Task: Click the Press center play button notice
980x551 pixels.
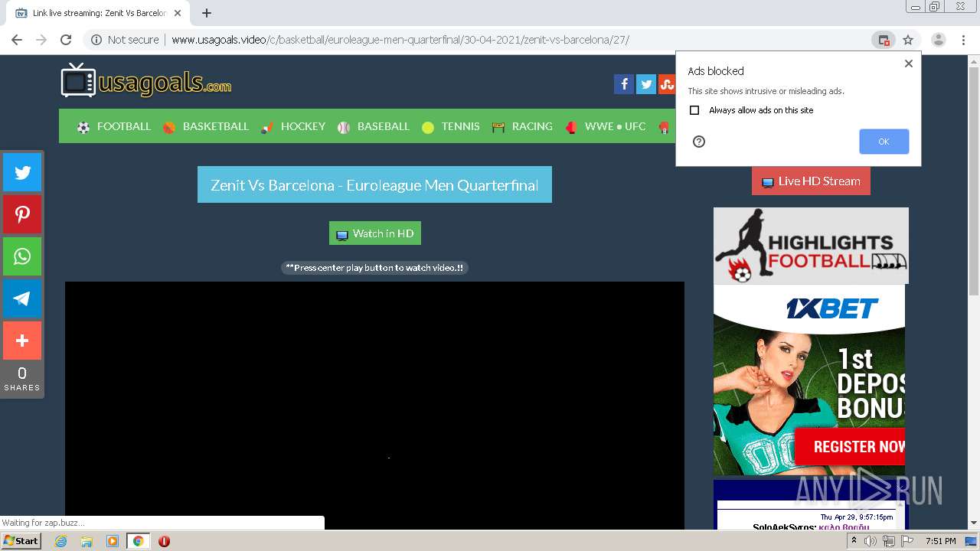Action: click(374, 268)
